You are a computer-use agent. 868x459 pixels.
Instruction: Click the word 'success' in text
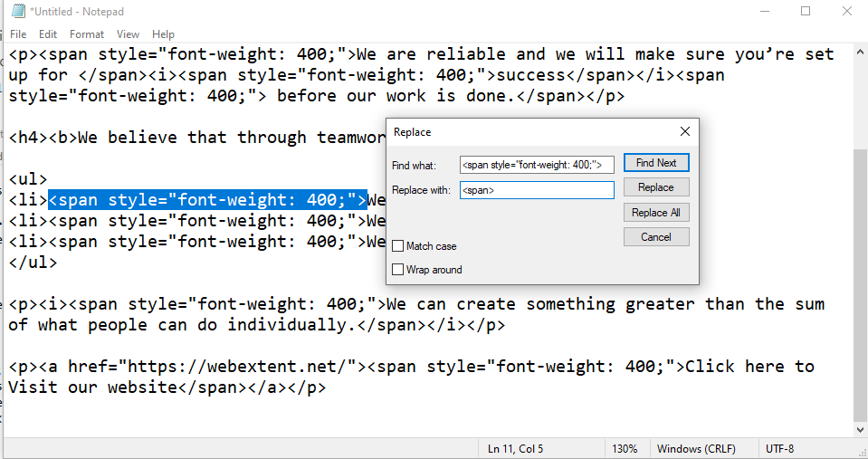coord(532,75)
